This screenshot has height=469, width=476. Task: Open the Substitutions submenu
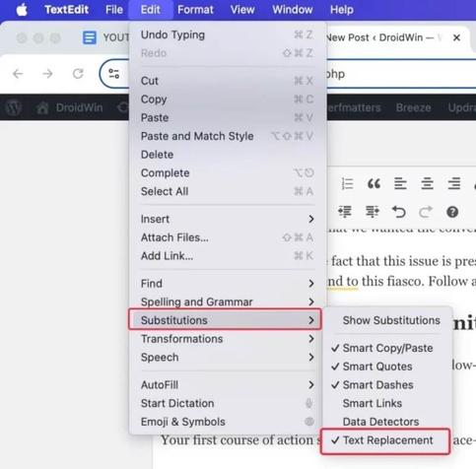coord(226,320)
